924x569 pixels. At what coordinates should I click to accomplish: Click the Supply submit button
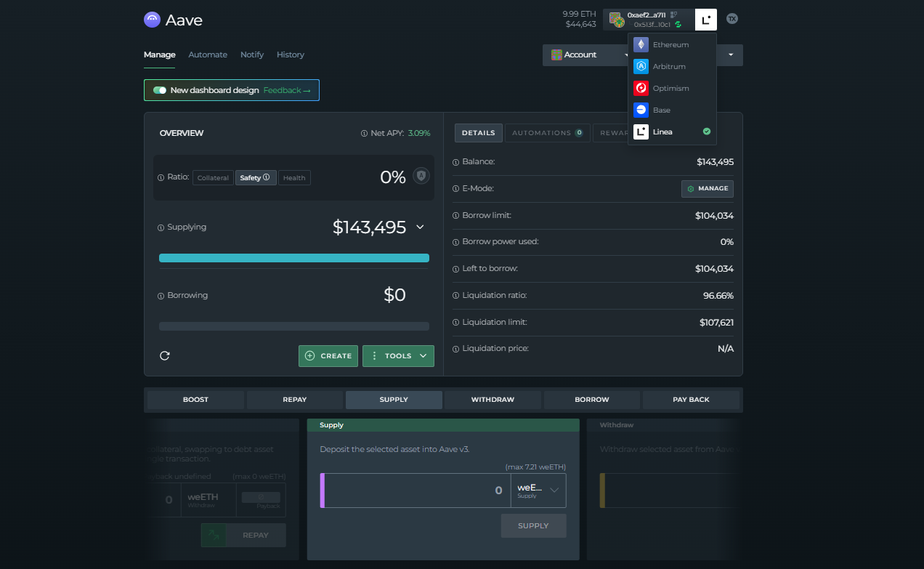[534, 525]
